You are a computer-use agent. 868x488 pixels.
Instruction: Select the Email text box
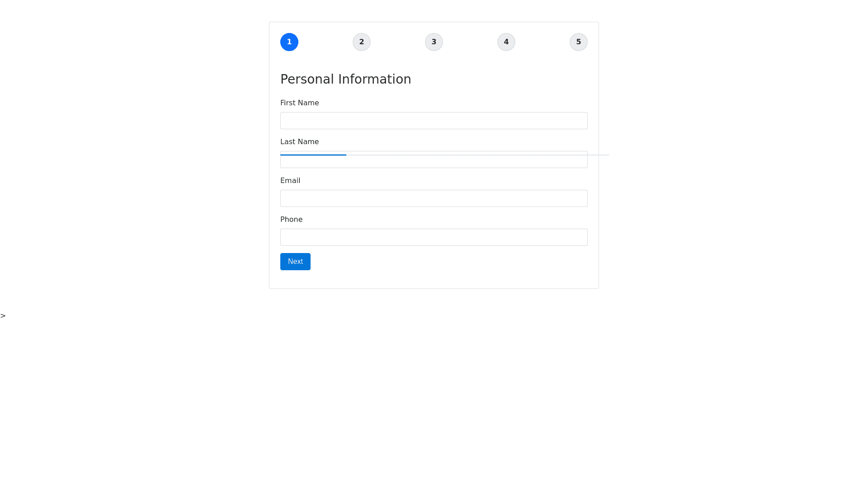[x=434, y=198]
